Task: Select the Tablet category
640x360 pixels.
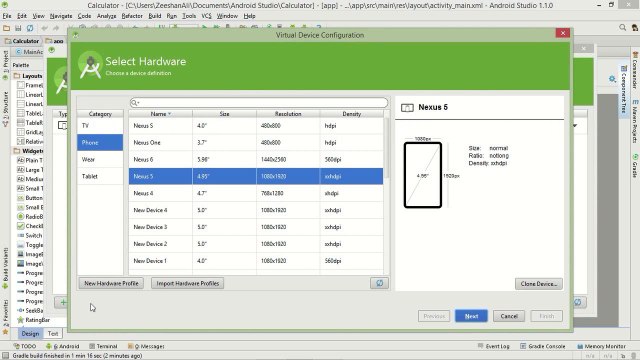Action: click(100, 176)
